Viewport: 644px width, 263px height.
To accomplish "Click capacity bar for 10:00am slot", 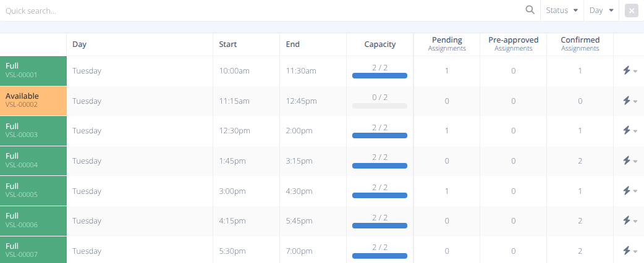I will pyautogui.click(x=379, y=75).
